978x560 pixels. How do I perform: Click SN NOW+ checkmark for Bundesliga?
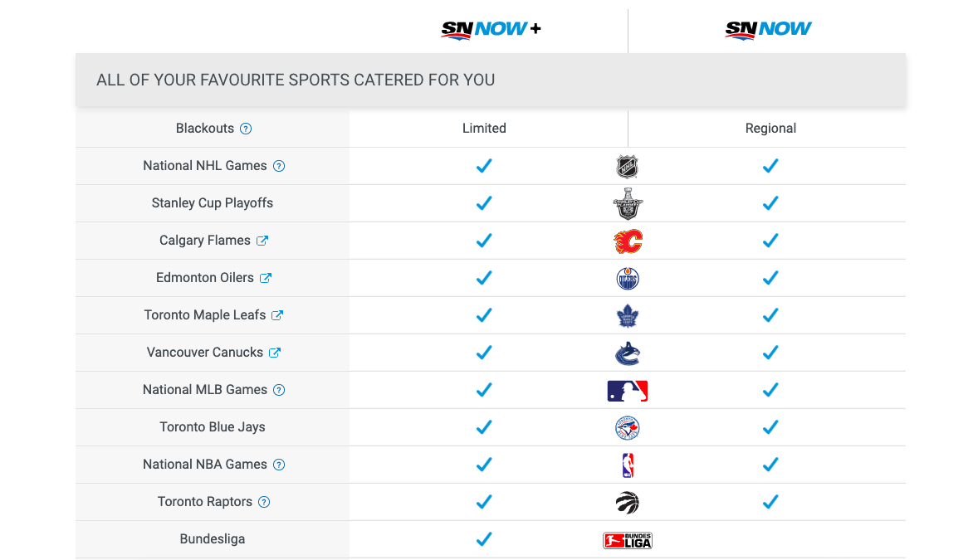(x=484, y=539)
